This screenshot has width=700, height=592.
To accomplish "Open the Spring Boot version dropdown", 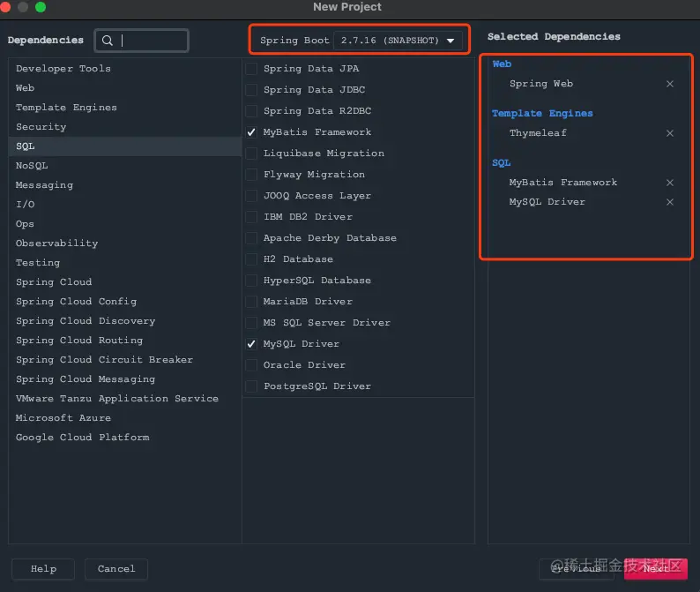I will tap(398, 41).
